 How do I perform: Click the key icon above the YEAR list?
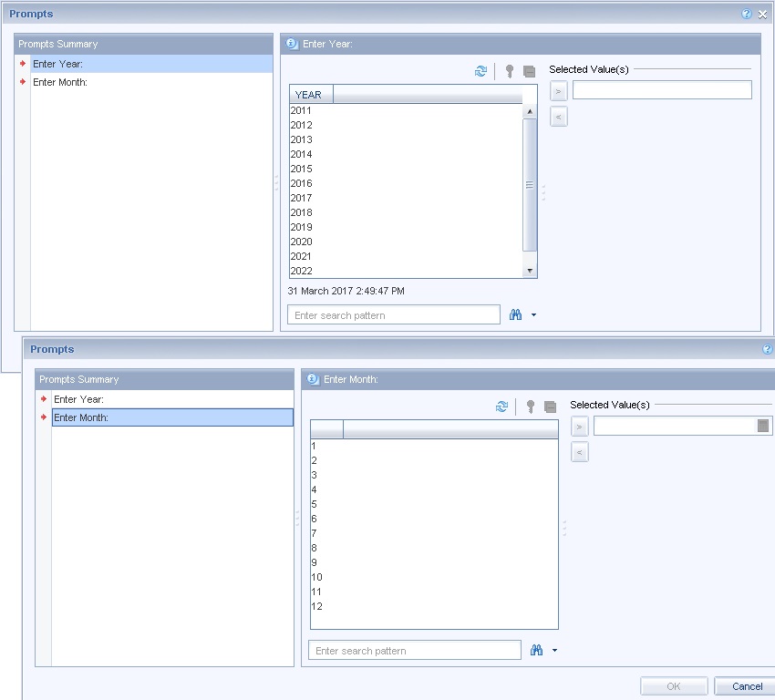[509, 71]
